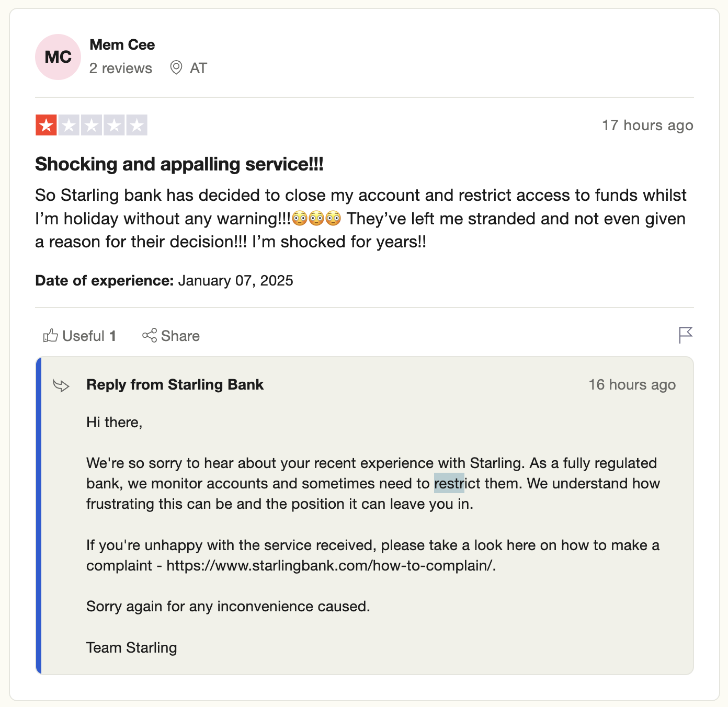Mark review as Useful via thumbs-up icon
This screenshot has height=707, width=728.
[x=50, y=336]
